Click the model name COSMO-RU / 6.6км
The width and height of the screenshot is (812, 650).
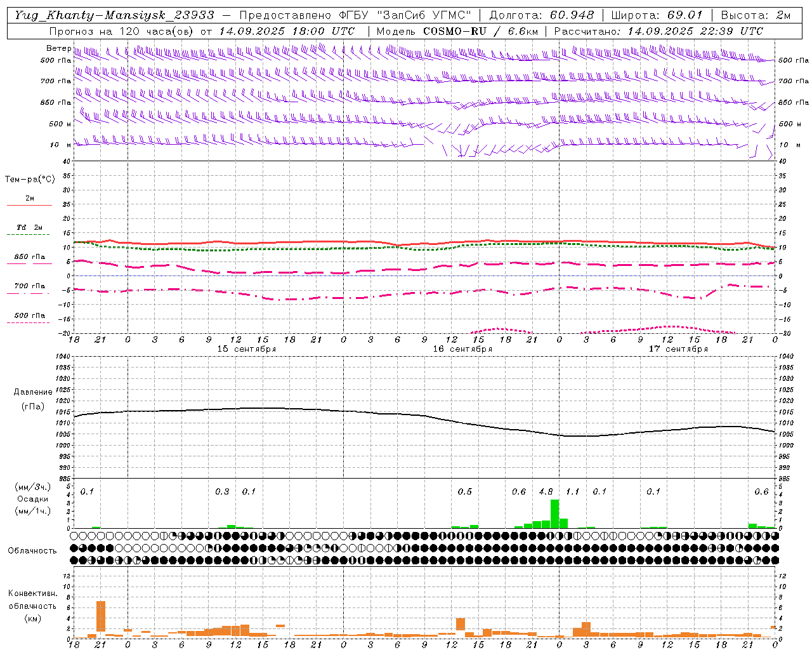[480, 31]
